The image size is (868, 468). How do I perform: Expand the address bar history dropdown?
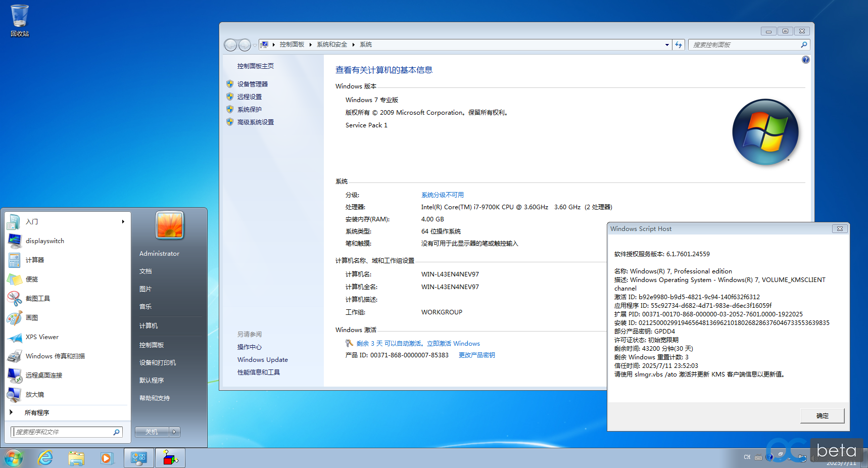coord(667,45)
